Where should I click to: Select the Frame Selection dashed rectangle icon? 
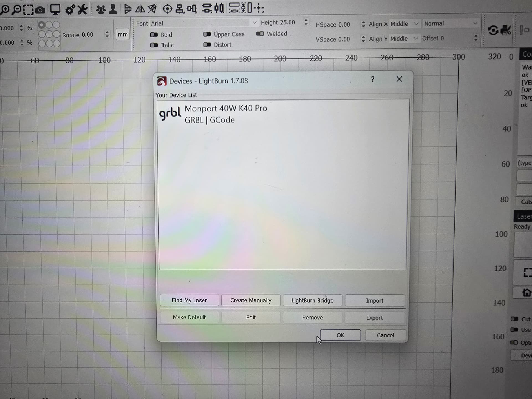click(x=28, y=10)
